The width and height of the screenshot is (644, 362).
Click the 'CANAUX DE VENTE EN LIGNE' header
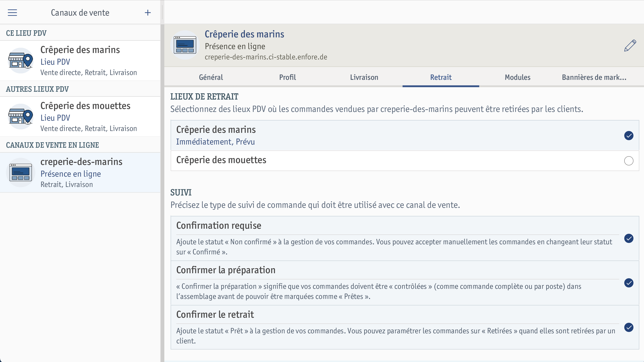point(53,145)
